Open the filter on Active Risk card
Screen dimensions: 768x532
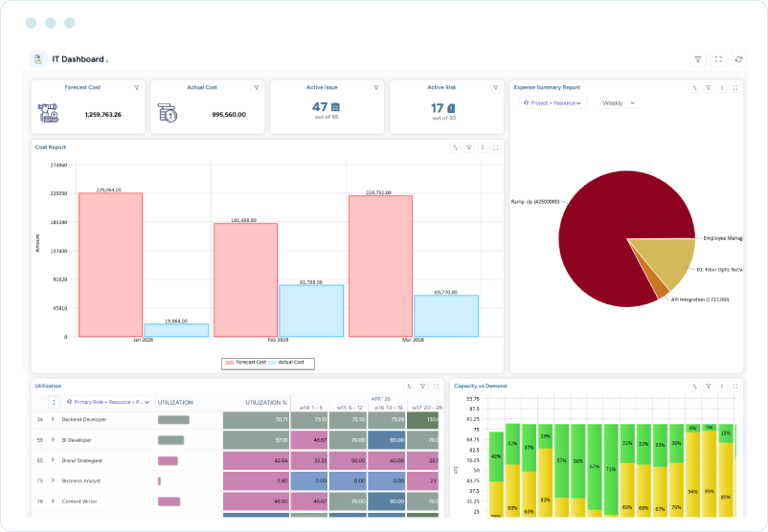pos(496,88)
